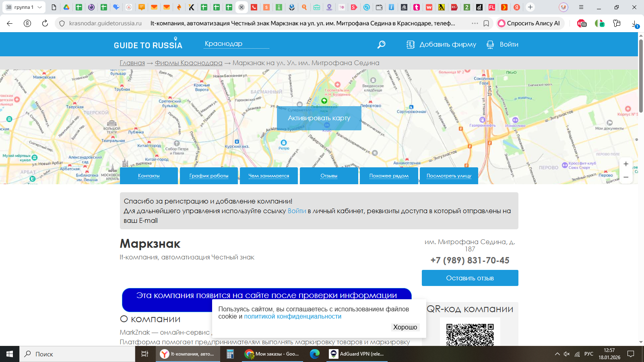Open the Calculator taskbar icon
This screenshot has height=362, width=644.
[x=230, y=354]
